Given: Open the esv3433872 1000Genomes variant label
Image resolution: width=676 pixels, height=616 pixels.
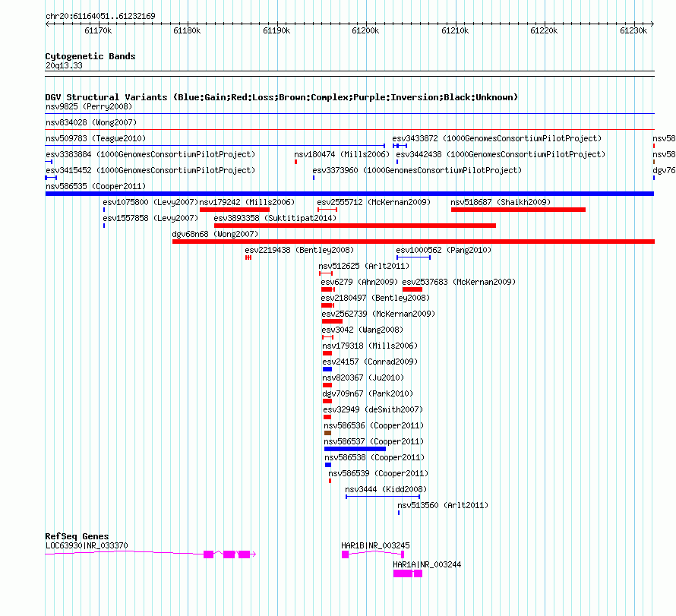Looking at the screenshot, I should 497,138.
